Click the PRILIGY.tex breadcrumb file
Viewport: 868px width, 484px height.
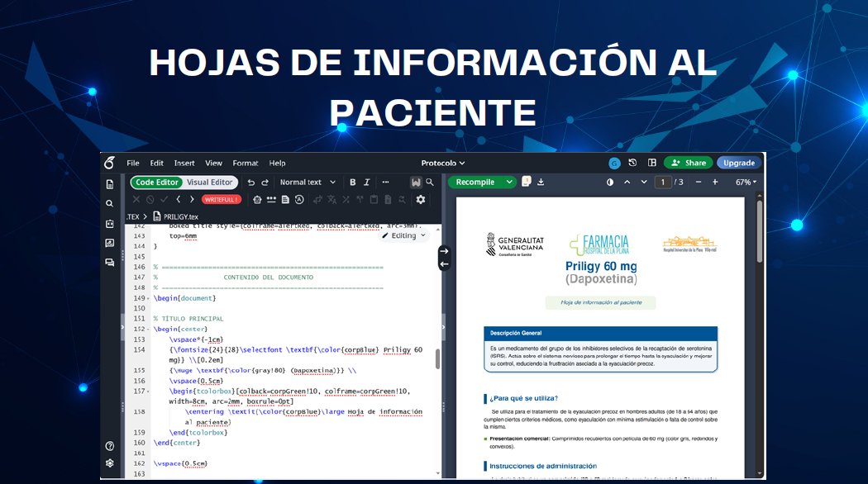[175, 217]
